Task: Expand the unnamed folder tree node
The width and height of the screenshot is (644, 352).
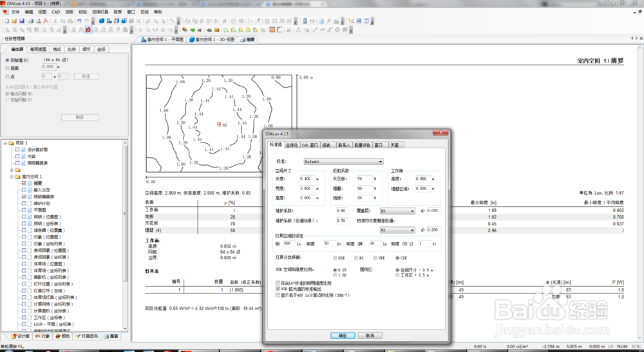Action: tap(12, 170)
